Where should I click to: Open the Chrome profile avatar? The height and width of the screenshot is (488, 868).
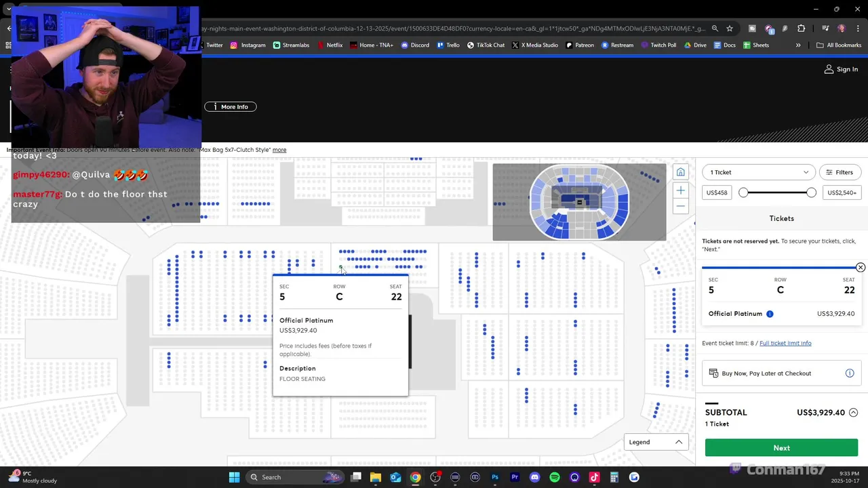tap(842, 28)
